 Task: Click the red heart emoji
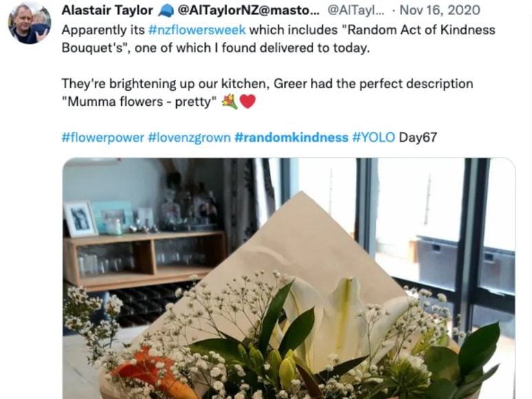(x=247, y=101)
